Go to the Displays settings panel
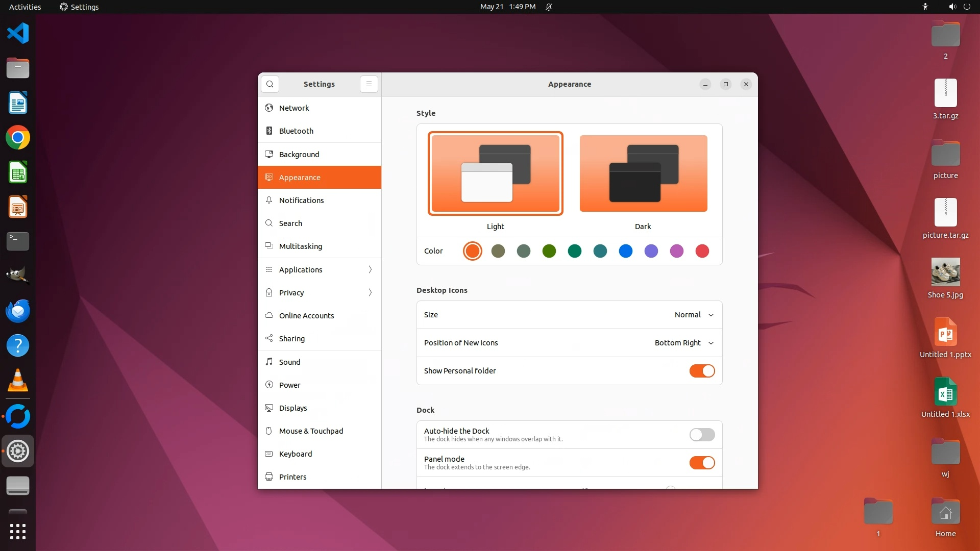 coord(293,408)
